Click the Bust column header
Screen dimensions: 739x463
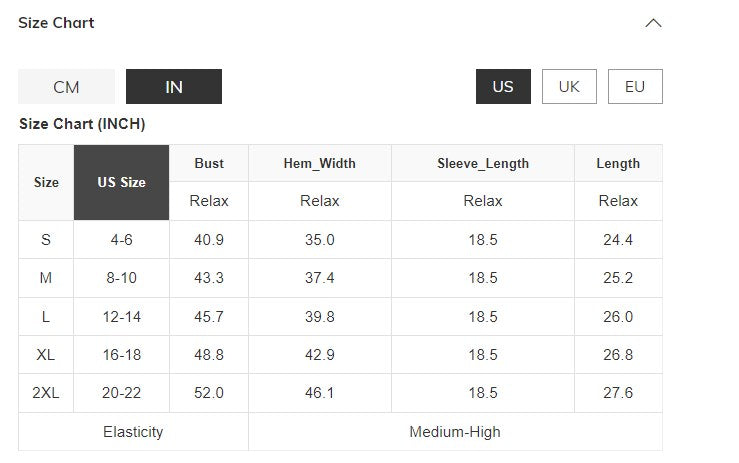click(x=209, y=163)
